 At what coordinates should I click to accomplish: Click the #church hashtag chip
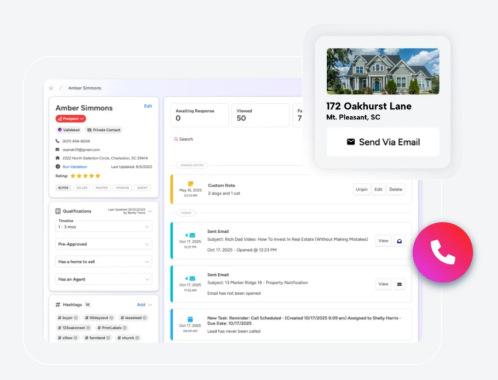tap(128, 338)
